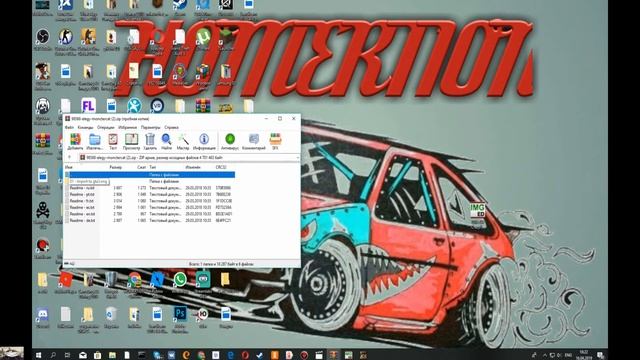Open the Файл menu in WinRAR
This screenshot has width=640, height=360.
69,127
